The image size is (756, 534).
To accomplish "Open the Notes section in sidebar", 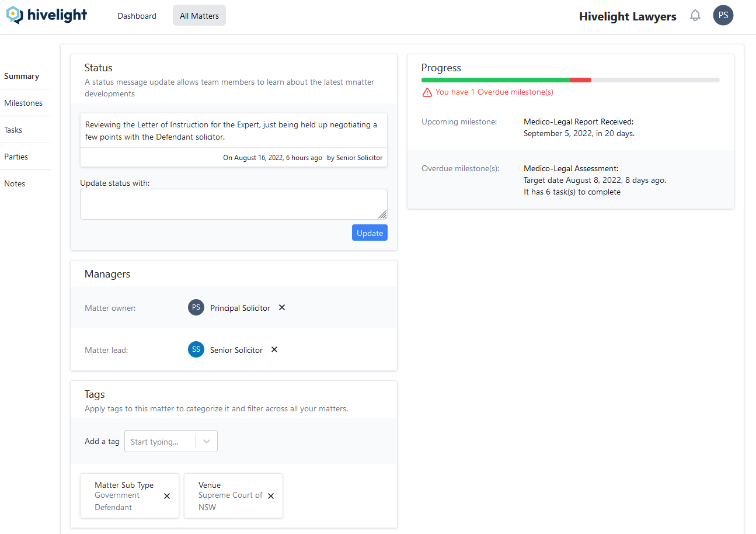I will (x=15, y=183).
